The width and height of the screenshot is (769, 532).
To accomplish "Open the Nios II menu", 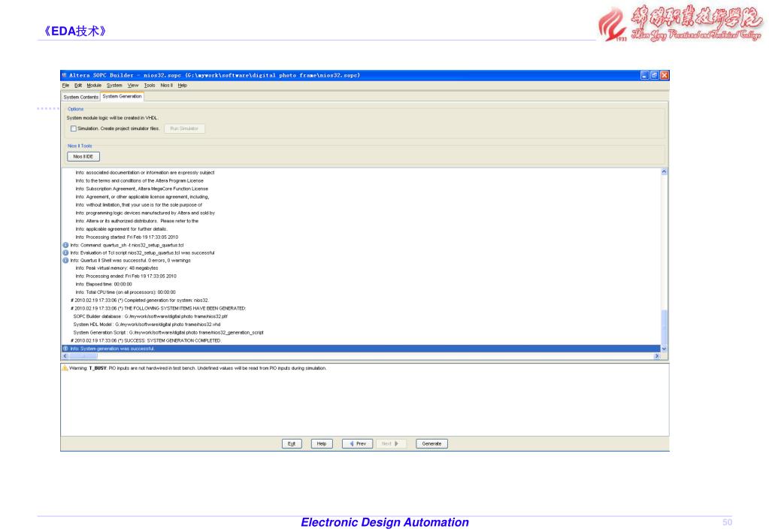I will pyautogui.click(x=167, y=86).
